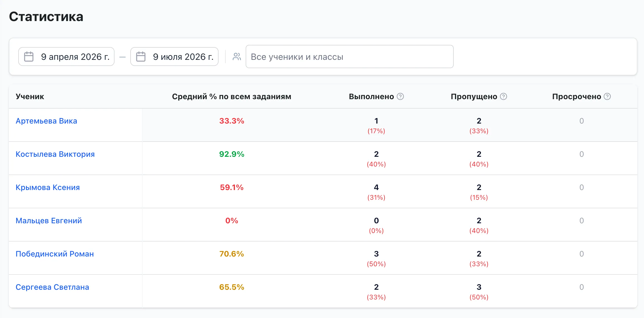Open student Мальцев Евгений
This screenshot has height=318, width=644.
coord(49,221)
